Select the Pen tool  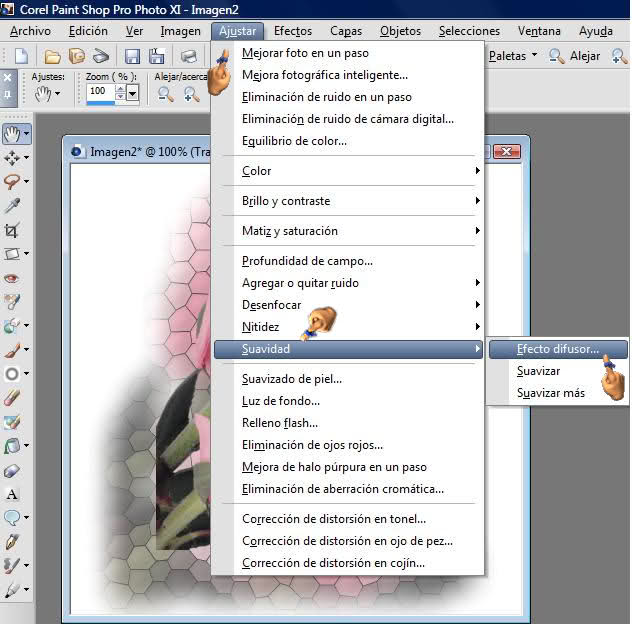pyautogui.click(x=12, y=542)
